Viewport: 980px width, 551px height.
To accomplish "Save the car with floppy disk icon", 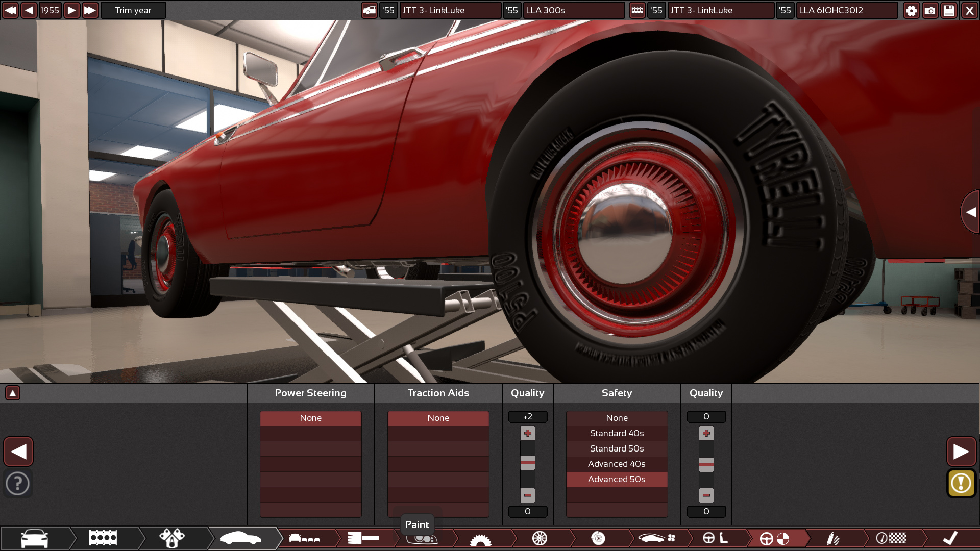I will (x=949, y=10).
